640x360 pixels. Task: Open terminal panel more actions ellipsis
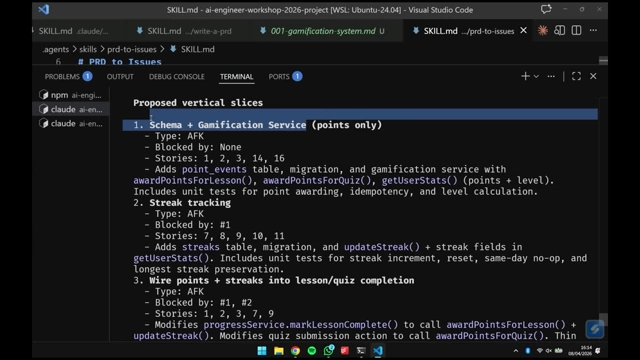pyautogui.click(x=551, y=76)
